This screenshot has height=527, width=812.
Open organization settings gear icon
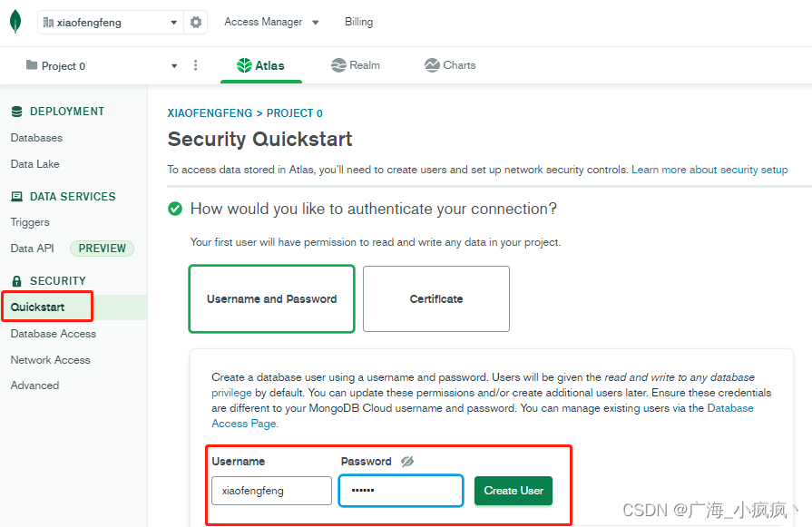pos(196,23)
